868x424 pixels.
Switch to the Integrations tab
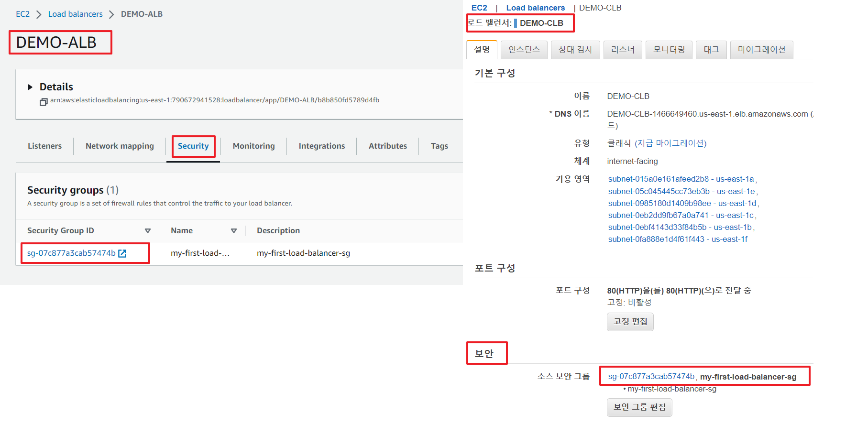pyautogui.click(x=322, y=146)
